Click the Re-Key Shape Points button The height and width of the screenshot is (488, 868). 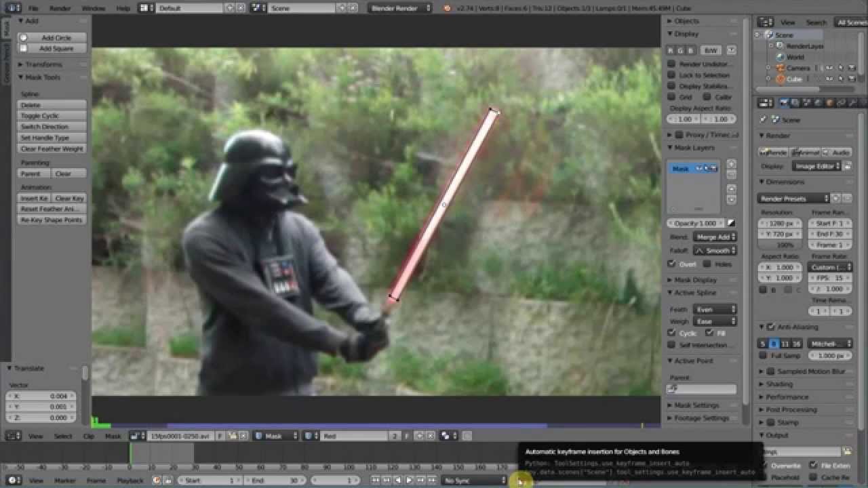pos(52,220)
